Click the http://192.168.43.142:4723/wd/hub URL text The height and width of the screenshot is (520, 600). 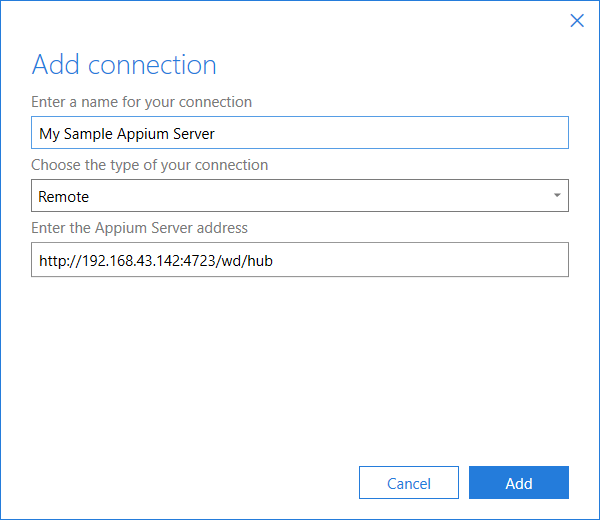click(x=156, y=261)
